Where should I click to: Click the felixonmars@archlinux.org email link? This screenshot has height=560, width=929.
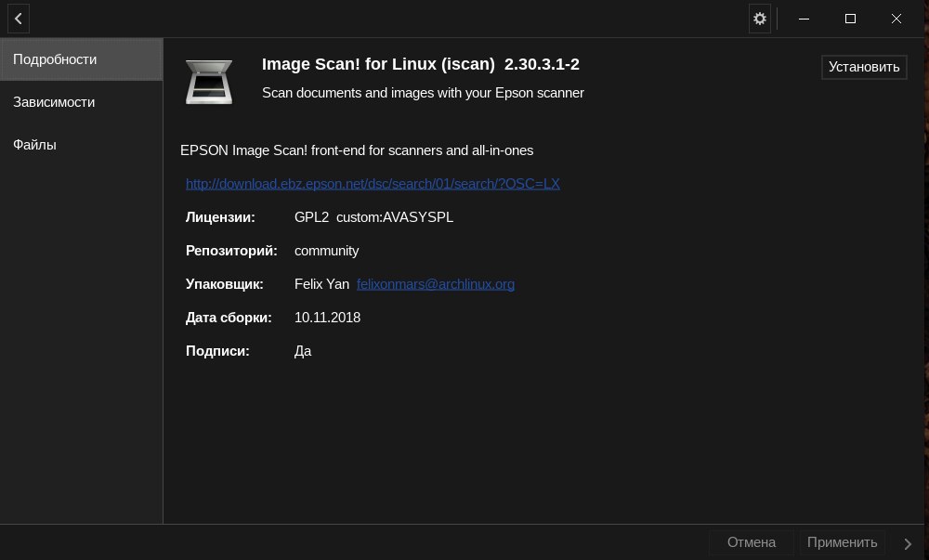[x=436, y=284]
